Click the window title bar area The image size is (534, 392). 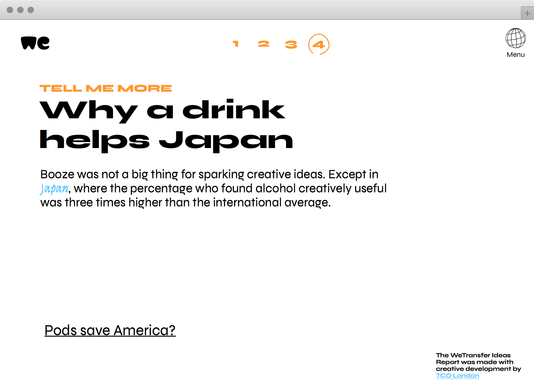click(x=261, y=10)
